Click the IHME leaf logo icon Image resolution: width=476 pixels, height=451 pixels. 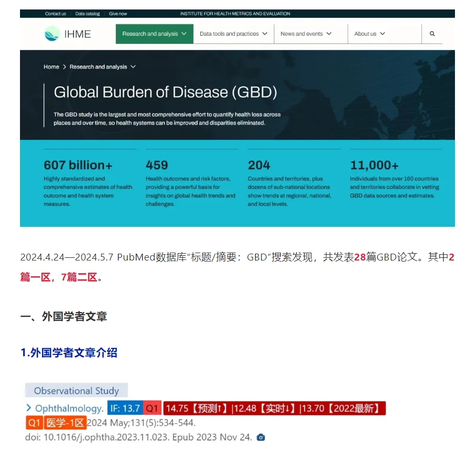[x=52, y=33]
